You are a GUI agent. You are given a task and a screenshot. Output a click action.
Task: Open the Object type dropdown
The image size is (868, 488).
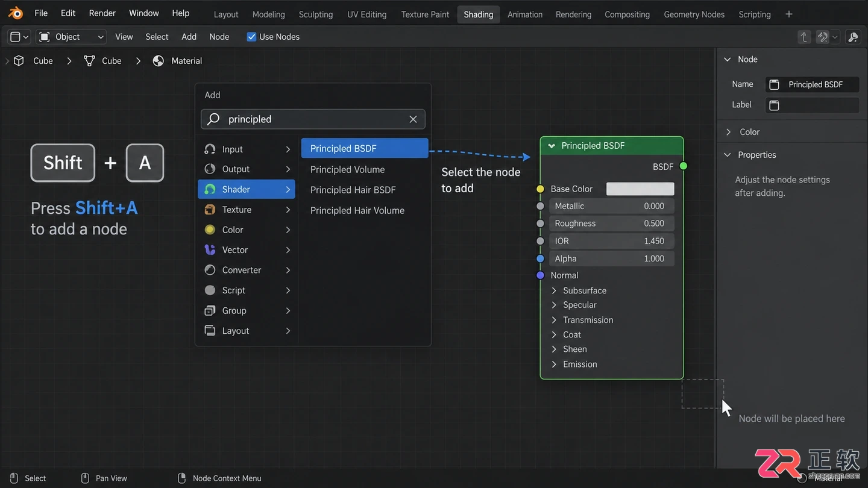coord(71,37)
